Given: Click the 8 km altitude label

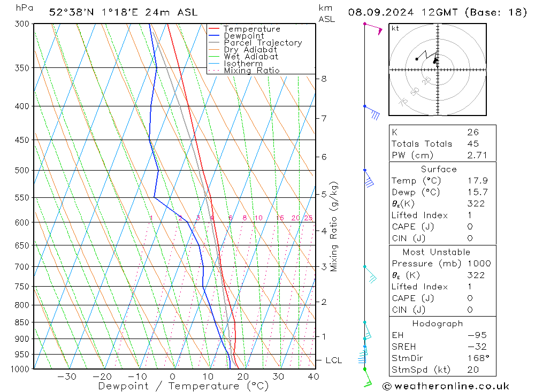Looking at the screenshot, I should tap(324, 79).
